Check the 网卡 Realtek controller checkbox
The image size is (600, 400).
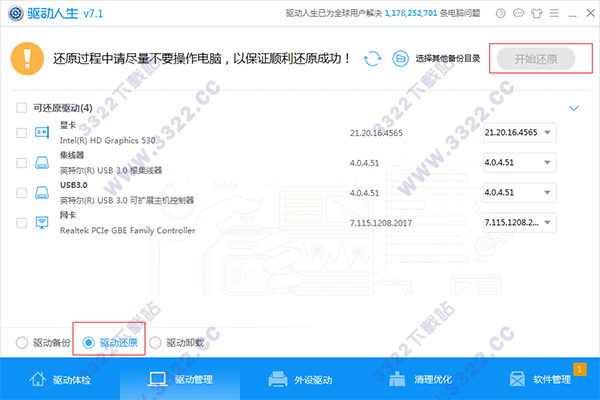coord(21,222)
